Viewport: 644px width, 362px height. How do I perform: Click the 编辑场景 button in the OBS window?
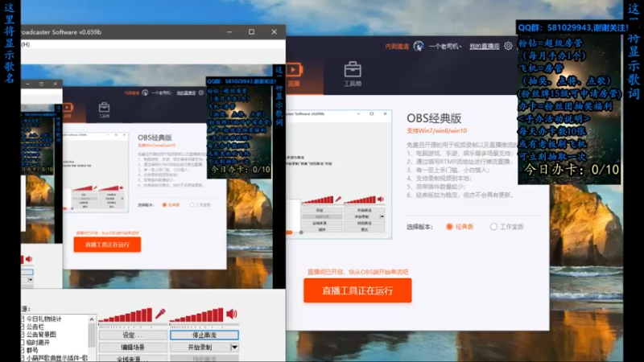[x=133, y=348]
